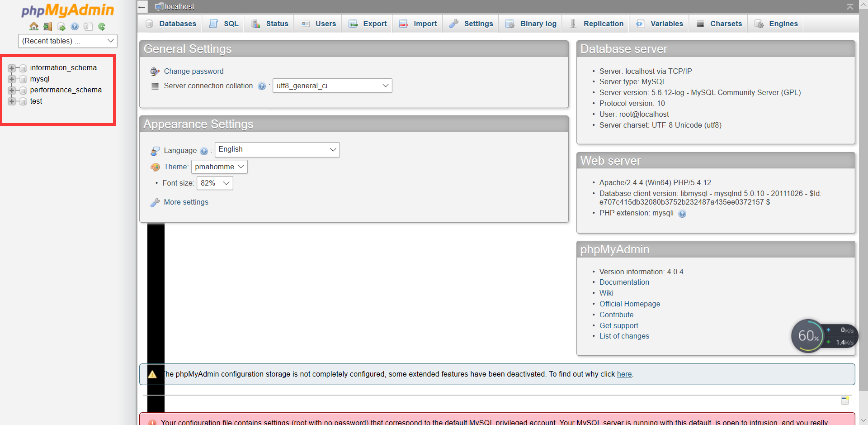Image resolution: width=868 pixels, height=425 pixels.
Task: Click the Theme palette icon
Action: 155,167
